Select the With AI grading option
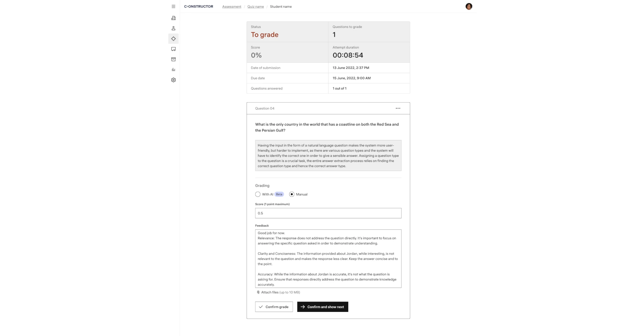Viewport: 644px width, 336px height. coord(258,194)
